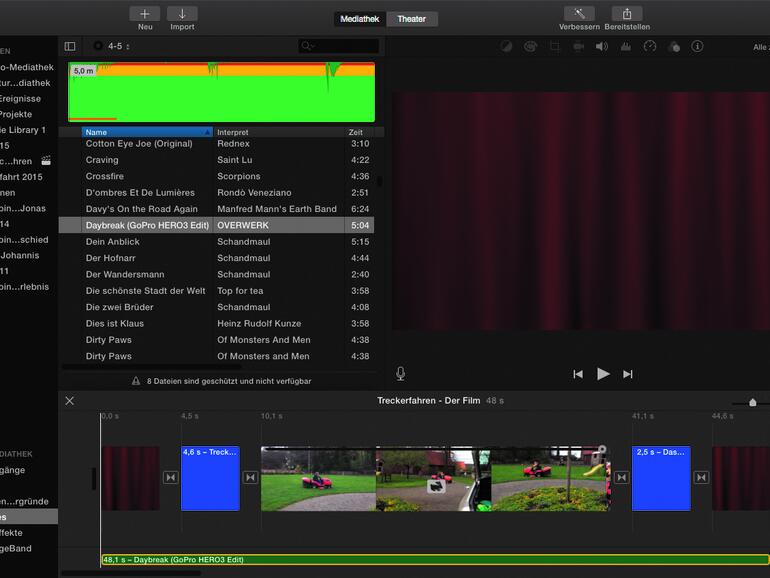The width and height of the screenshot is (770, 578).
Task: Select the Mediathek tab
Action: pyautogui.click(x=359, y=19)
